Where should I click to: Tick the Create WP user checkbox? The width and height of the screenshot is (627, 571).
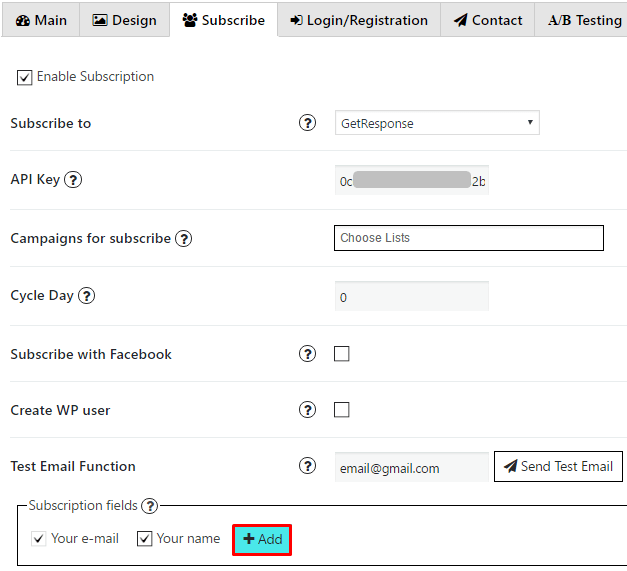[x=341, y=410]
